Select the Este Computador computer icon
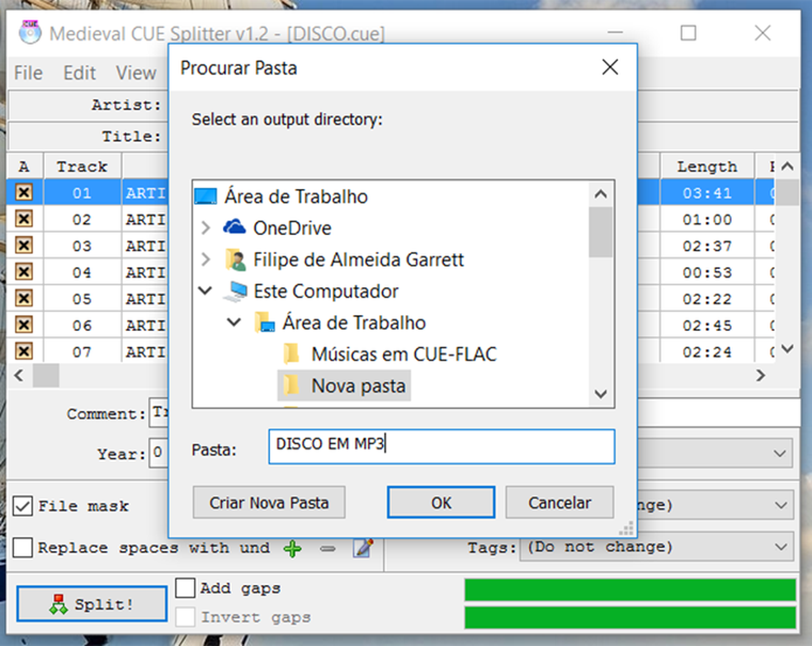The height and width of the screenshot is (646, 812). [236, 291]
